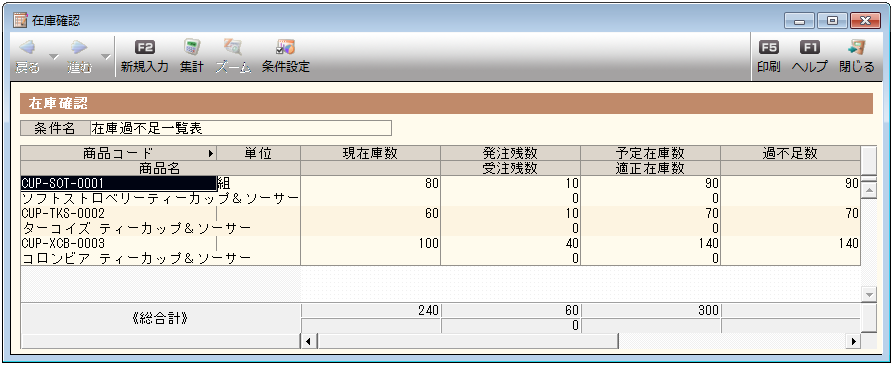The width and height of the screenshot is (894, 365).
Task: Click the 閉じる exit icon
Action: coord(856,47)
